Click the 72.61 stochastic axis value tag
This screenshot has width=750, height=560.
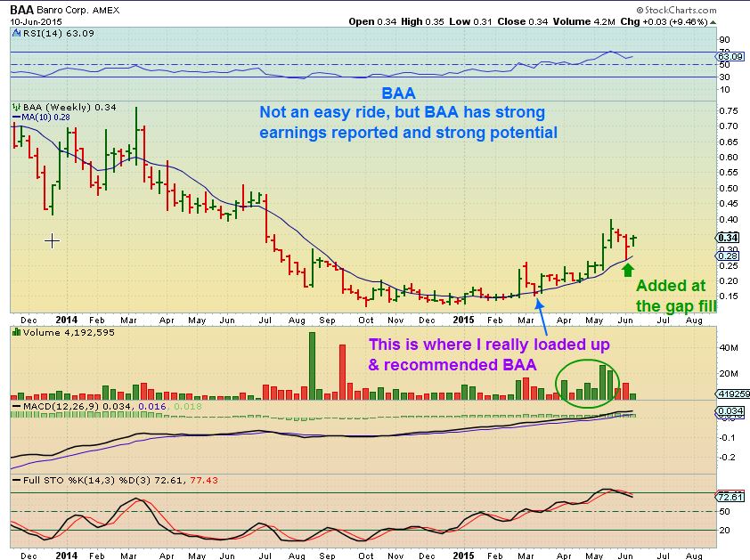tap(730, 497)
